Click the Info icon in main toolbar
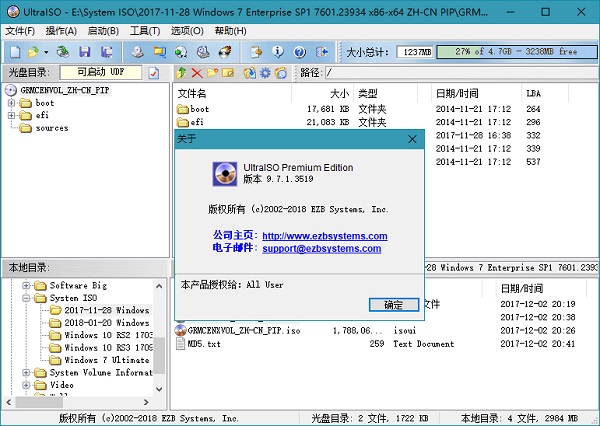Viewport: 600px width, 426px height. 276,51
